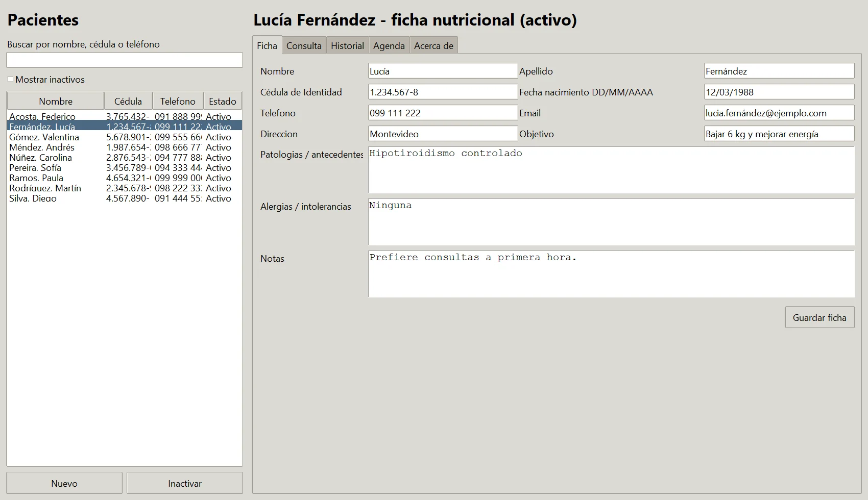The width and height of the screenshot is (868, 500).
Task: Click the Inactivar button
Action: click(x=185, y=483)
